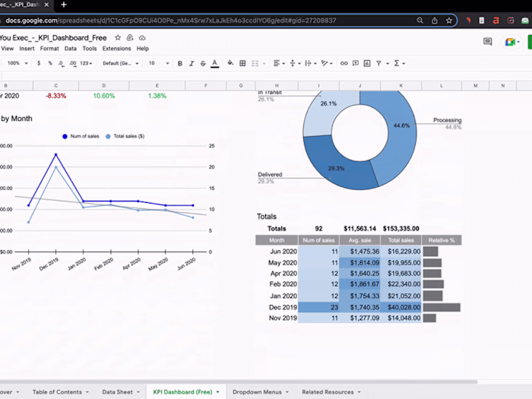This screenshot has height=399, width=532.
Task: Open the Format menu
Action: (49, 49)
